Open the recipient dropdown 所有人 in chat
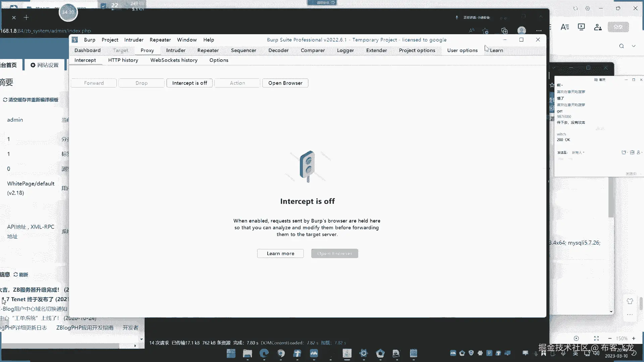This screenshot has width=644, height=362. (578, 153)
